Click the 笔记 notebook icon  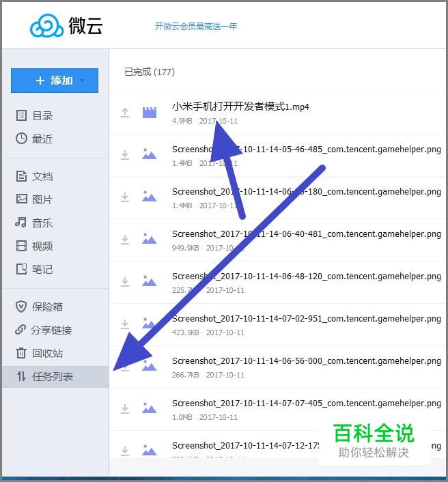pos(22,269)
